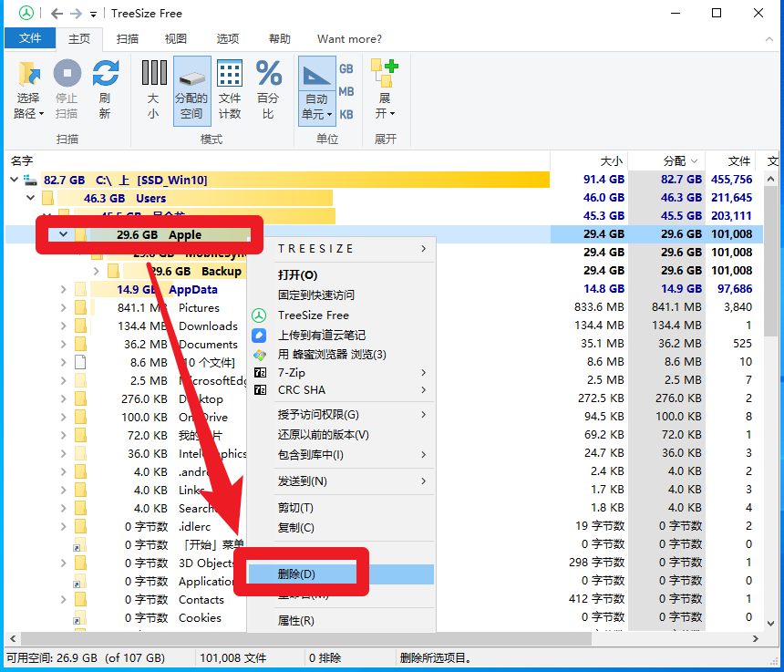Sort by the 分配 column header
This screenshot has width=784, height=672.
click(x=666, y=161)
